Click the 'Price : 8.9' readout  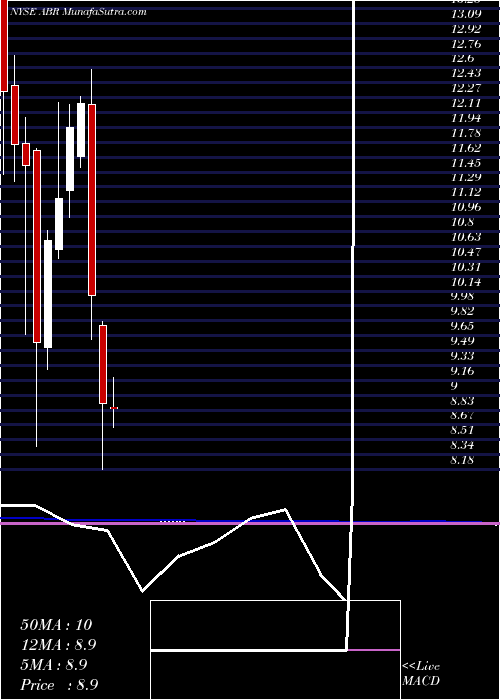click(59, 685)
